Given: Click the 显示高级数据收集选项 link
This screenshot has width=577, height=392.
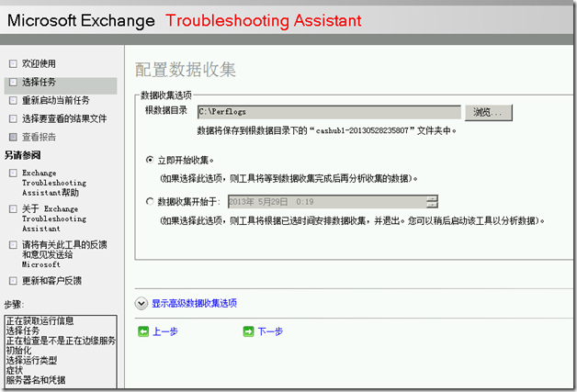Looking at the screenshot, I should pos(194,303).
